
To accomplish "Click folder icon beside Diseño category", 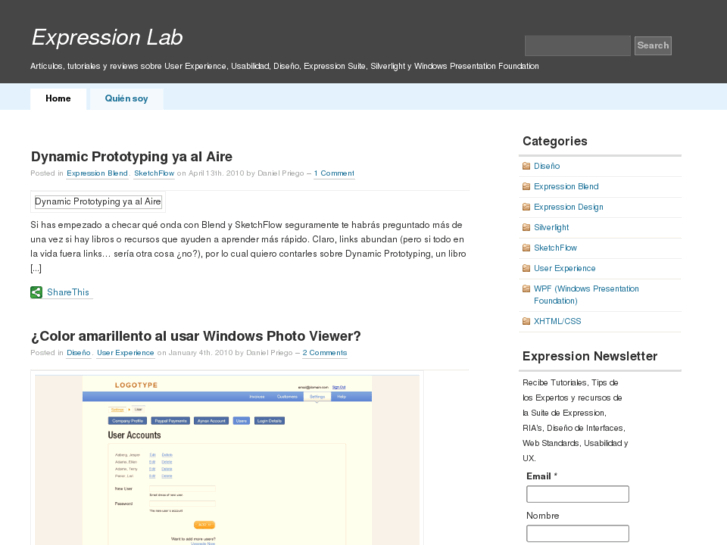I will tap(526, 166).
